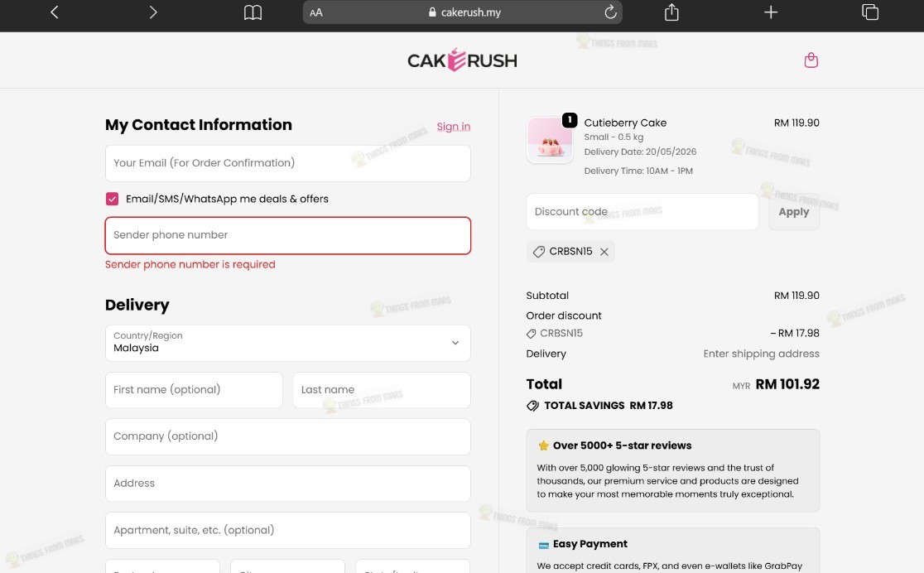Tap the AA reader text-size button
Screen dimensions: 924x573
(x=316, y=12)
